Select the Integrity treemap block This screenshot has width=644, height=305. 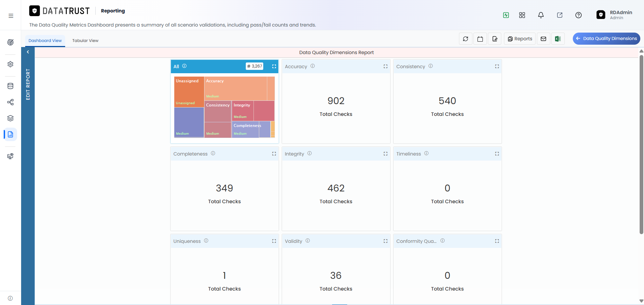pos(243,111)
